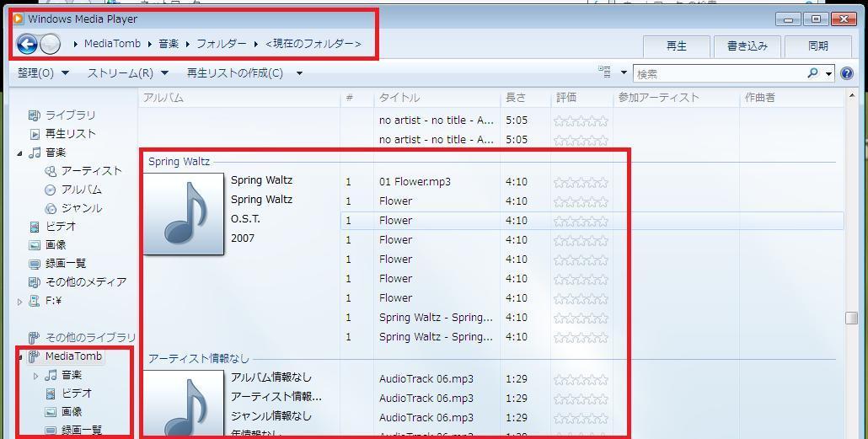Select the local ビデオ library
868x439 pixels.
(x=61, y=227)
